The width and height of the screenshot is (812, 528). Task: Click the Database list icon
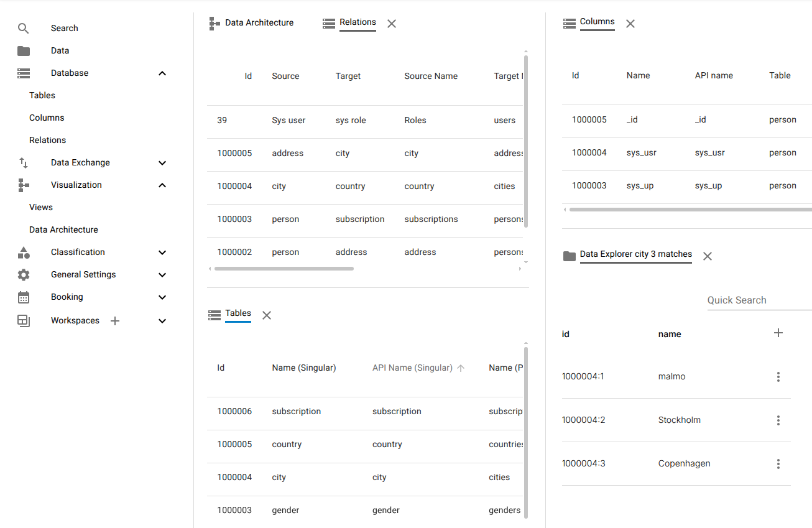[23, 73]
